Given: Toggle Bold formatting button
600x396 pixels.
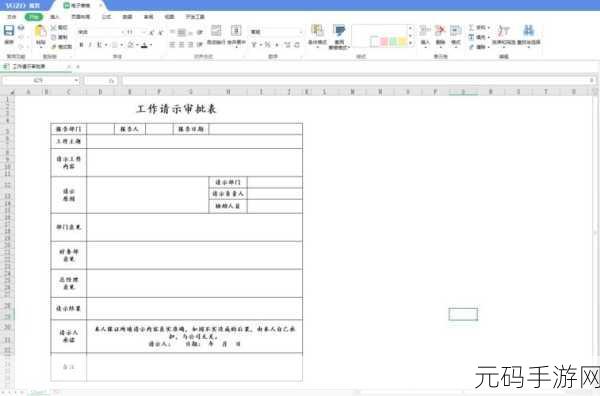Looking at the screenshot, I should pos(81,45).
